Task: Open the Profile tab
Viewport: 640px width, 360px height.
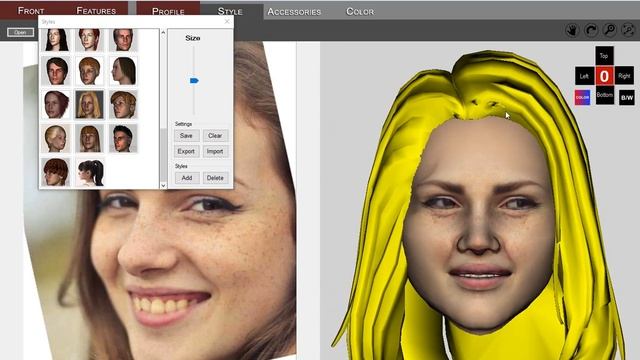Action: pyautogui.click(x=168, y=11)
